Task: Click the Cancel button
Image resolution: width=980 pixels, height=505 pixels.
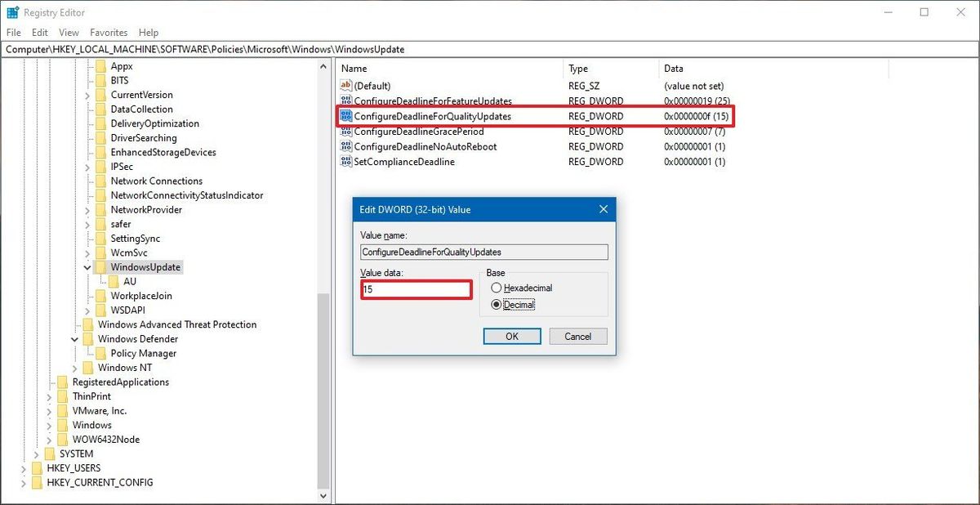Action: tap(577, 336)
